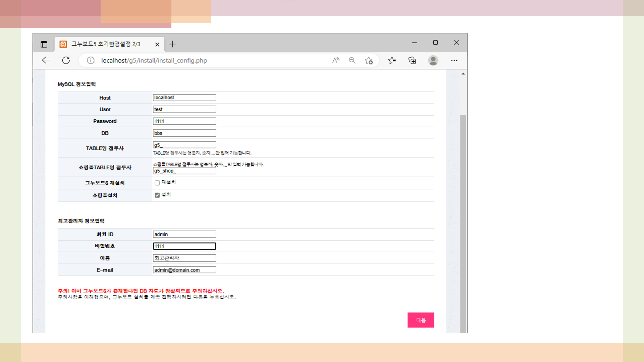644x362 pixels.
Task: Click the zoom out magnifier icon
Action: click(x=352, y=60)
